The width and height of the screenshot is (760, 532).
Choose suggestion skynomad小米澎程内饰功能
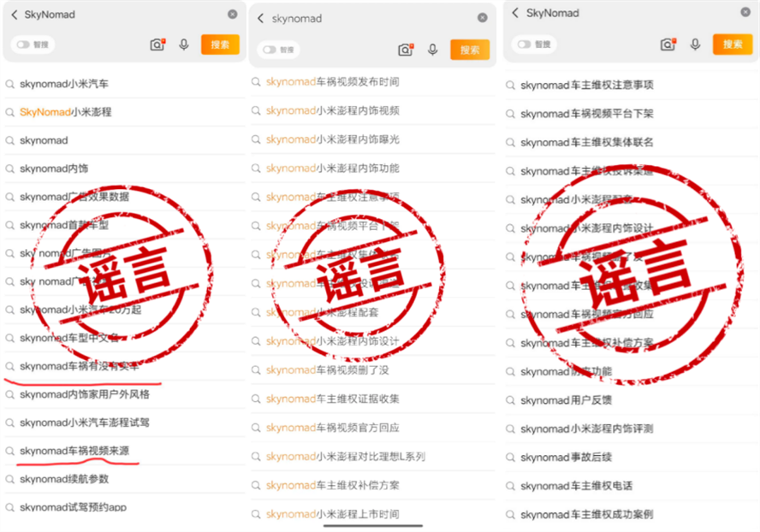pos(332,168)
